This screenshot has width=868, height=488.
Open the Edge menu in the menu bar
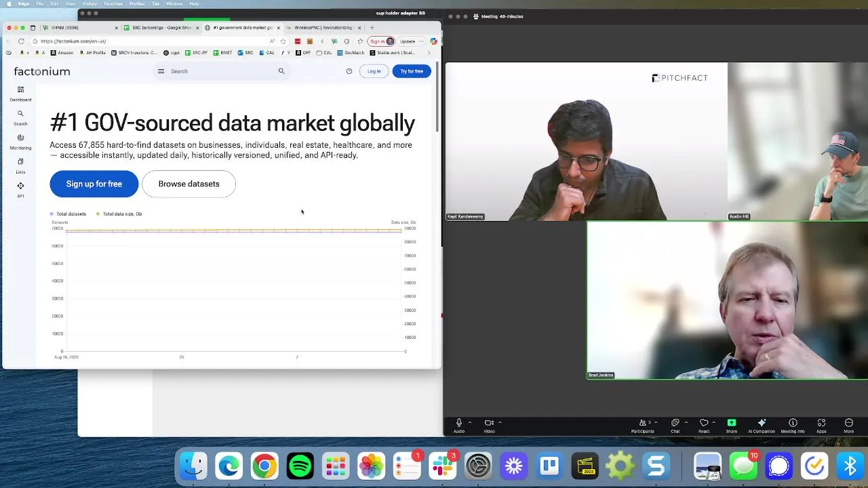pos(24,4)
